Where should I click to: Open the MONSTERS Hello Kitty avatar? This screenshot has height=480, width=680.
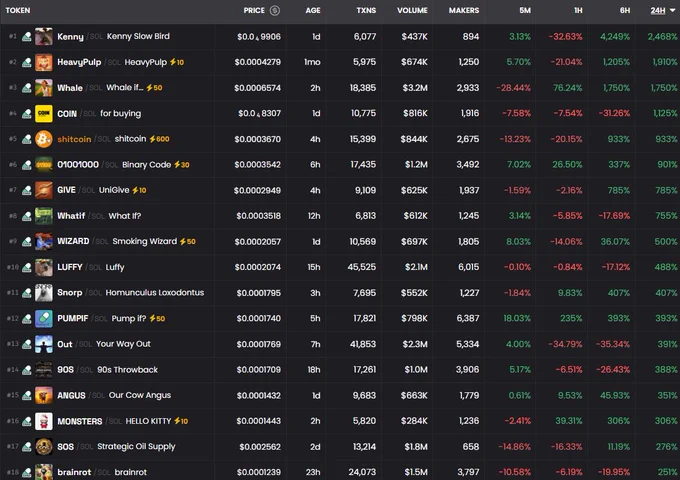tap(44, 421)
